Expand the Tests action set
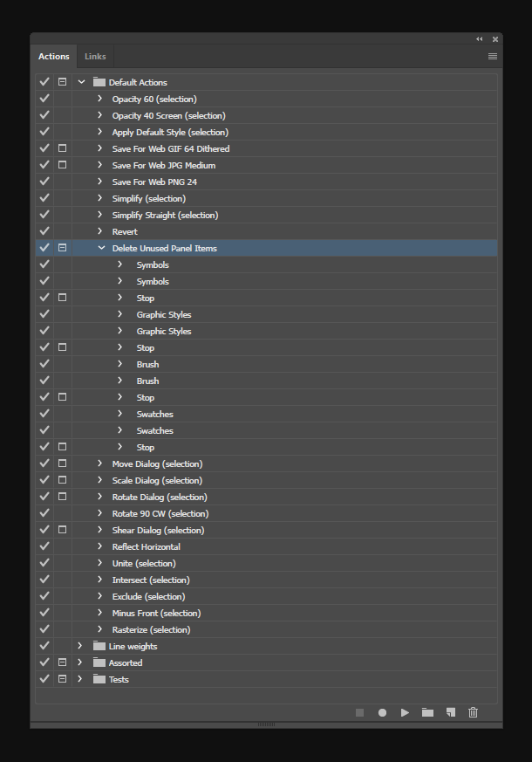Image resolution: width=532 pixels, height=762 pixels. pos(80,679)
